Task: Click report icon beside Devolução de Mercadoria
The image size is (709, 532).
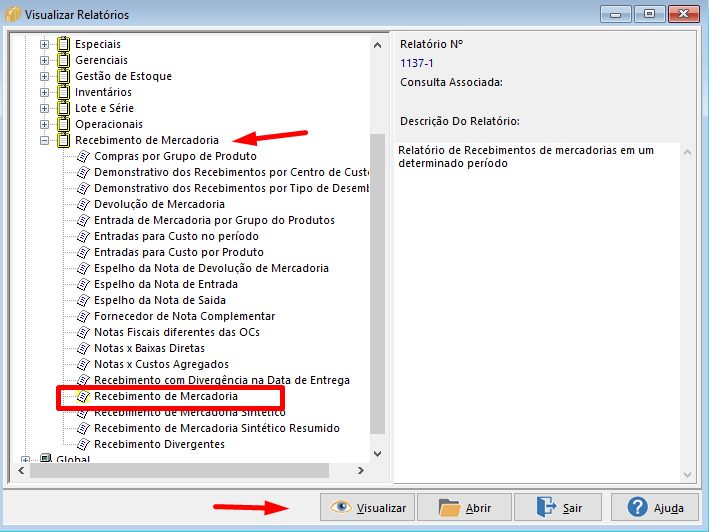Action: (x=83, y=204)
